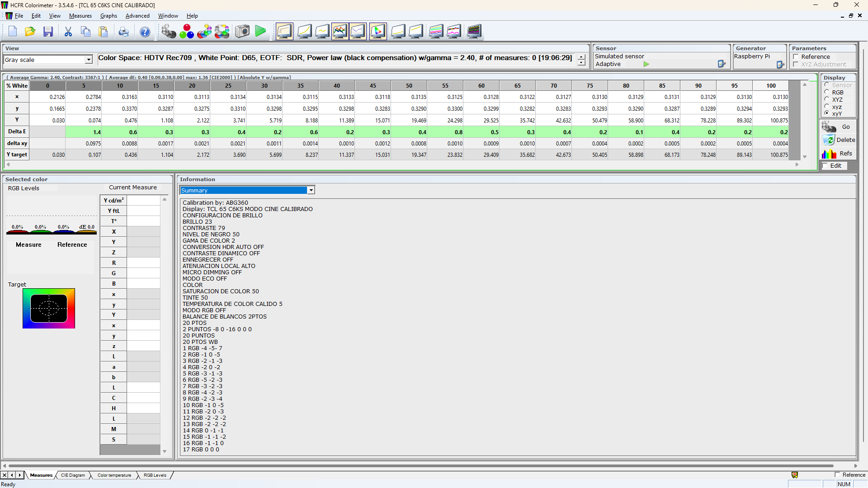Open the Summary information dropdown
The height and width of the screenshot is (488, 868).
pyautogui.click(x=311, y=190)
